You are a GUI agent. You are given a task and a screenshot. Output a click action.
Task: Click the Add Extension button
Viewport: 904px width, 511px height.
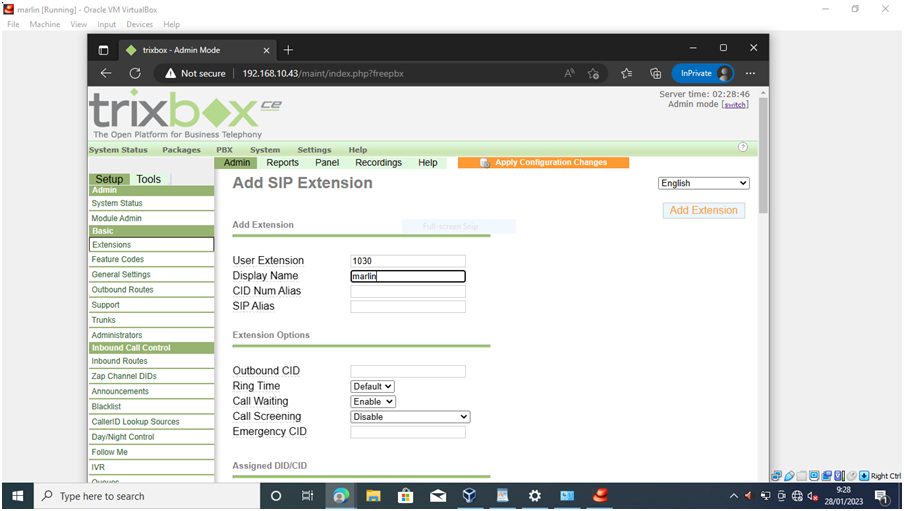coord(703,211)
